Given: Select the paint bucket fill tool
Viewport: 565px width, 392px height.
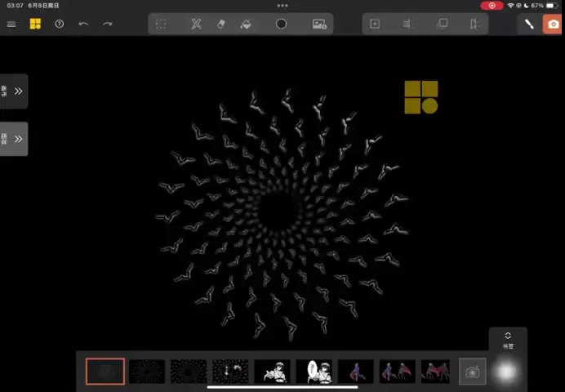Looking at the screenshot, I should (x=246, y=24).
